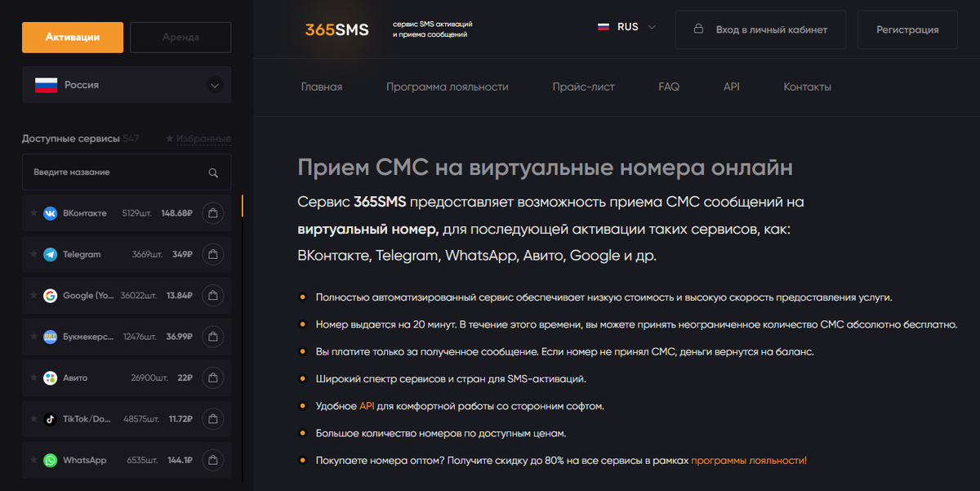Click the search magnifier icon
This screenshot has width=980, height=491.
[x=213, y=172]
